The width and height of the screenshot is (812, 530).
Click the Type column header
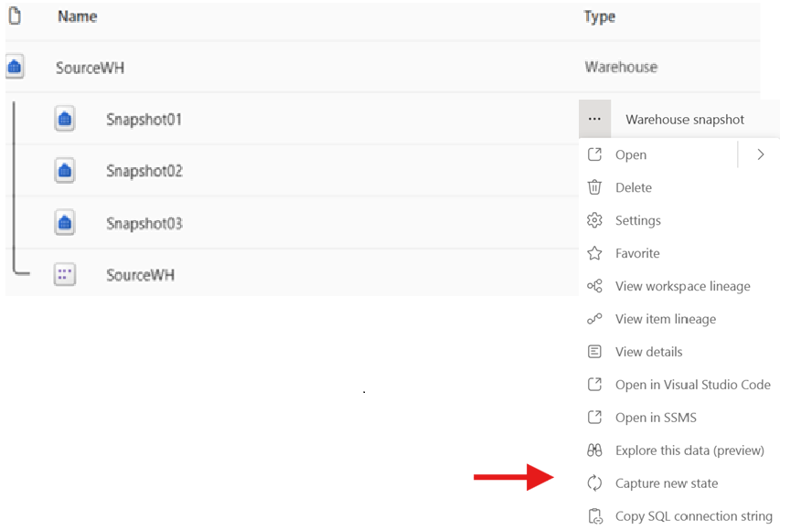[599, 16]
